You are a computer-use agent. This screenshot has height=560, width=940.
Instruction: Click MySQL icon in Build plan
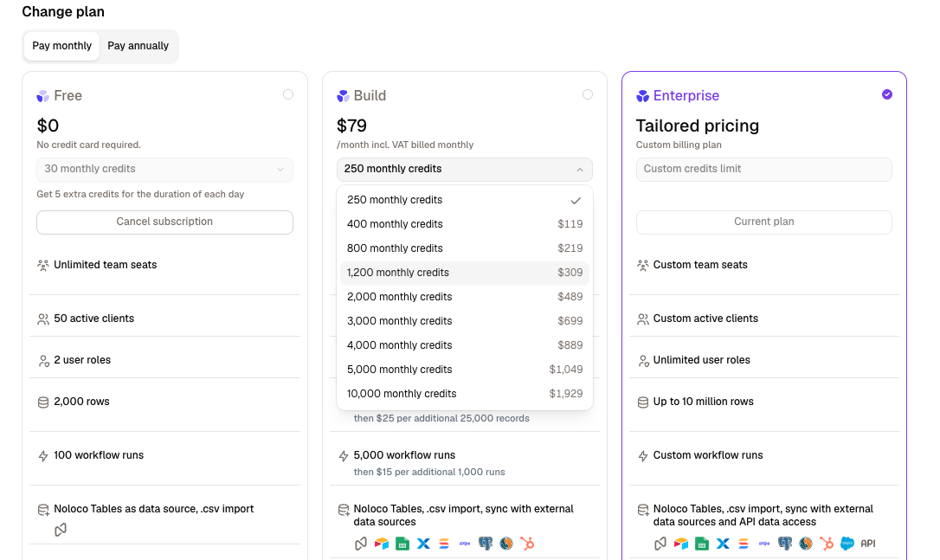[506, 544]
